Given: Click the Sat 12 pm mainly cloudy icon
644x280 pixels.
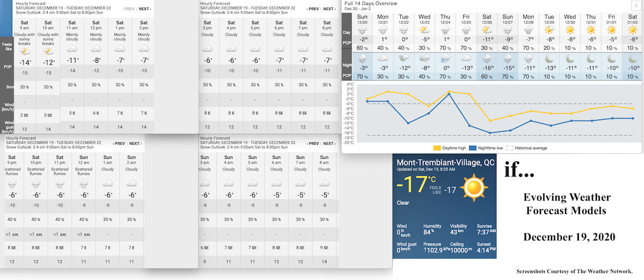Looking at the screenshot, I should pyautogui.click(x=96, y=49).
